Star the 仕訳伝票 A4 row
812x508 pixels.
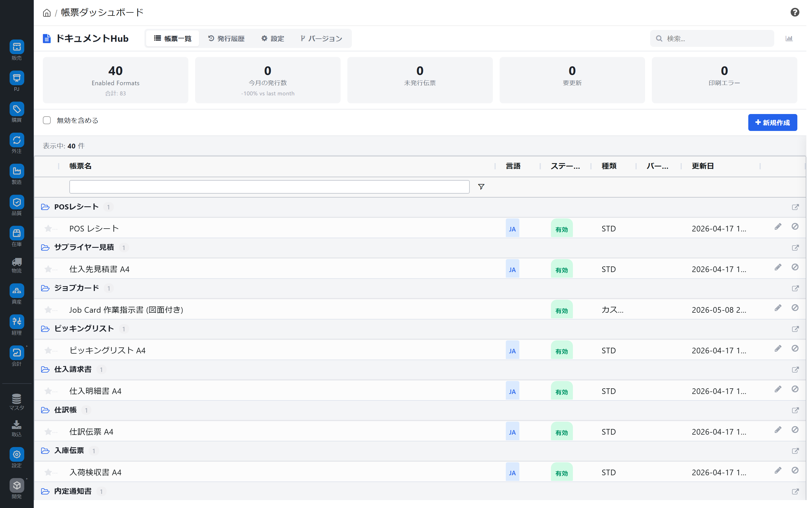[48, 432]
